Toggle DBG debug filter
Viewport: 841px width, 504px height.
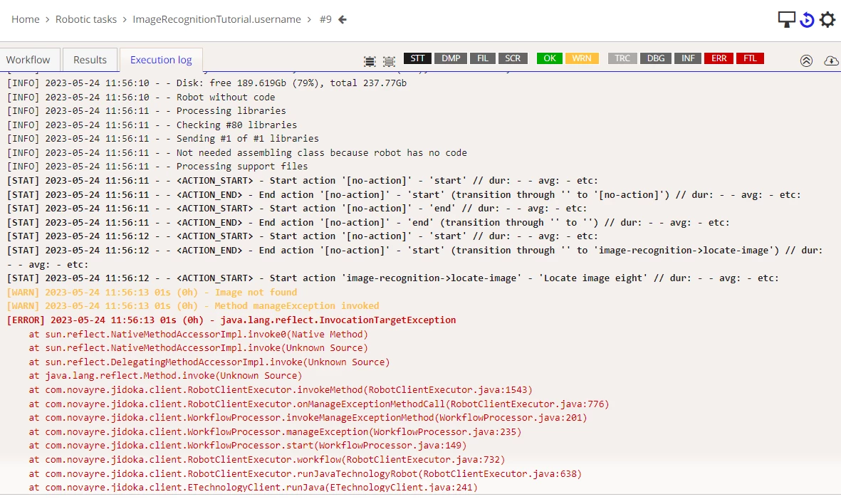(655, 58)
